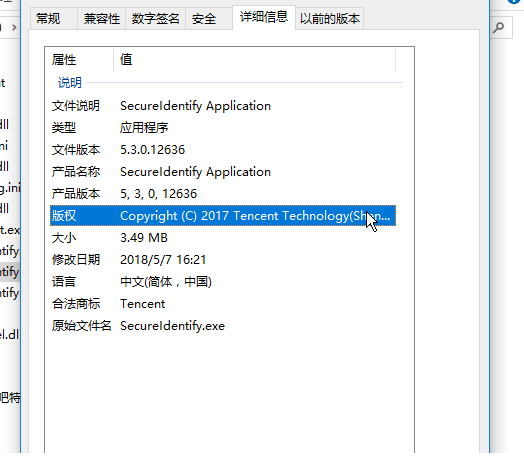Select the 数字签名 tab
This screenshot has height=456, width=524.
pyautogui.click(x=155, y=19)
